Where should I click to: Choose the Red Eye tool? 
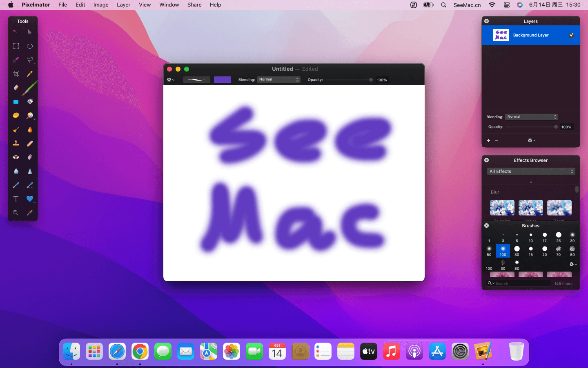[16, 157]
